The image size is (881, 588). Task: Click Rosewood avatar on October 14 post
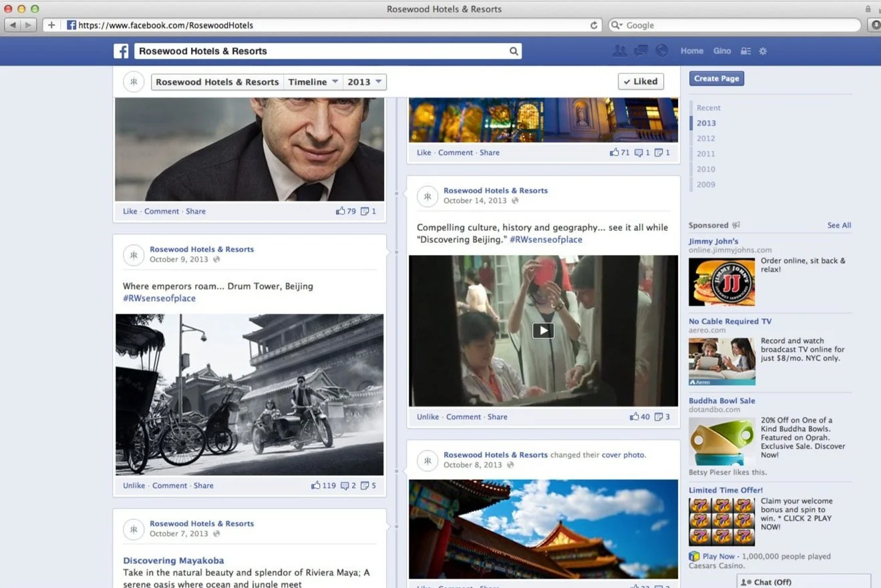(427, 196)
